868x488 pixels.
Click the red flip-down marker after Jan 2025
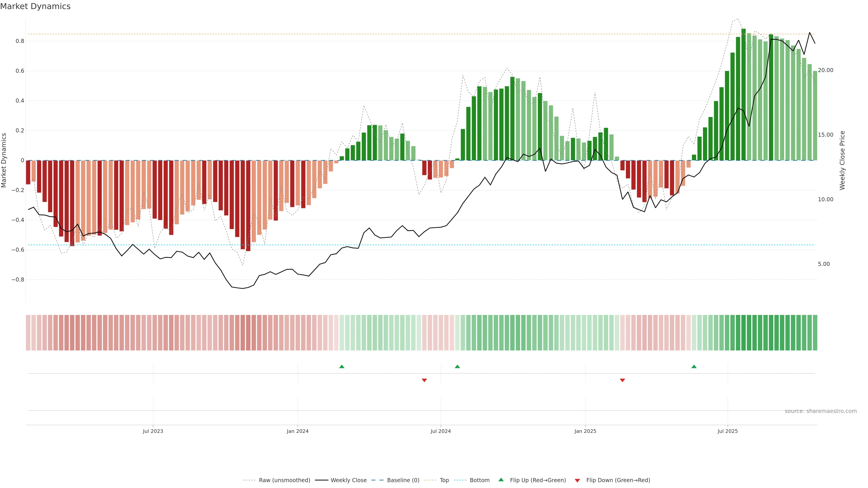tap(622, 380)
